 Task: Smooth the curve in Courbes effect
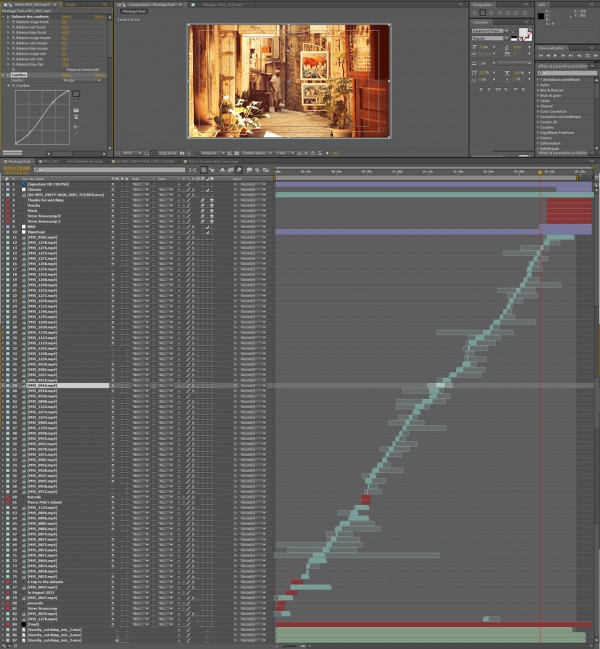[76, 127]
